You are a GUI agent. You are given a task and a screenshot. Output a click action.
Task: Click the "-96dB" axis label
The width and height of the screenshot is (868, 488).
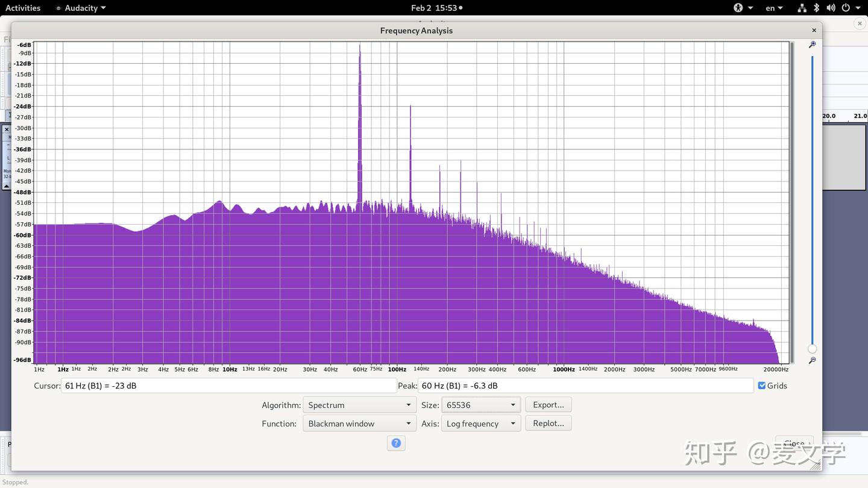[22, 360]
